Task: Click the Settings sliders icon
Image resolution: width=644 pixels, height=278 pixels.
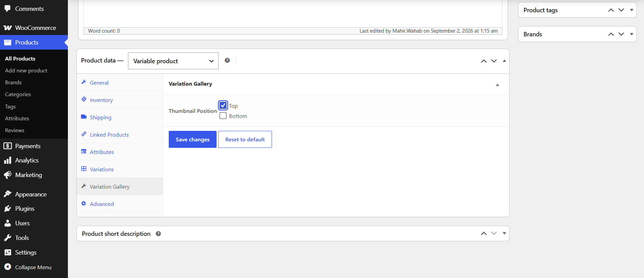Action: (7, 253)
